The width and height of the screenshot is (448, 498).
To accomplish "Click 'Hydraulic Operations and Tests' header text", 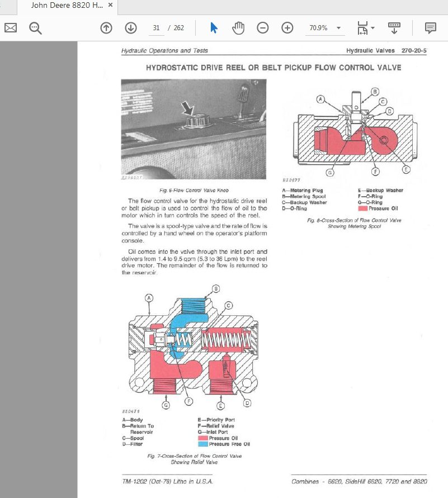I will [x=164, y=50].
